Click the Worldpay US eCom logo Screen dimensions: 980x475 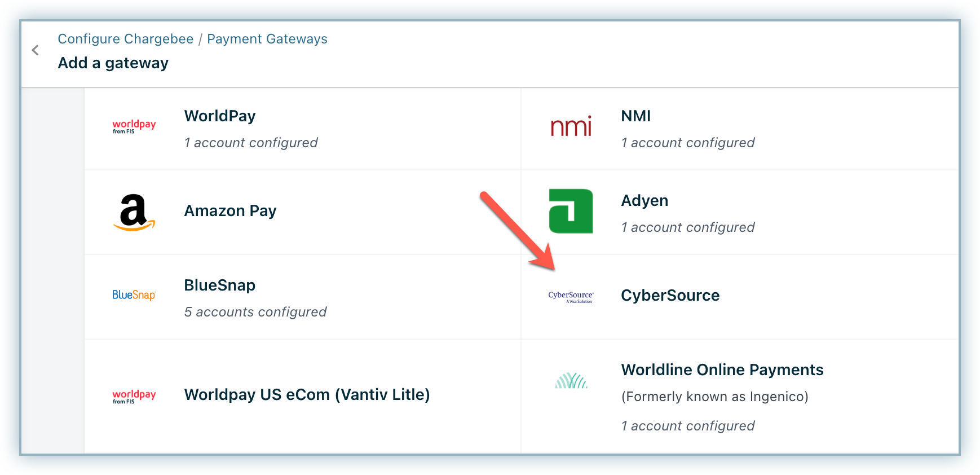pos(134,396)
